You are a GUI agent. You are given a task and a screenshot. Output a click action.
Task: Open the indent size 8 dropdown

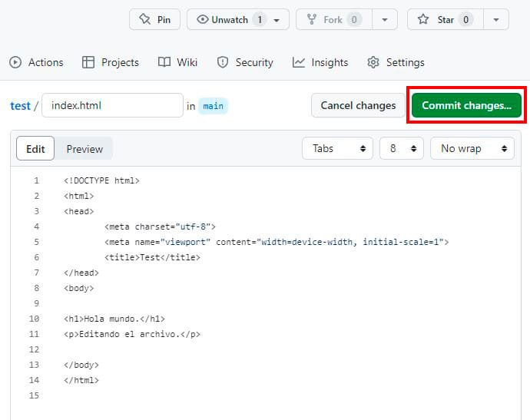click(x=401, y=148)
